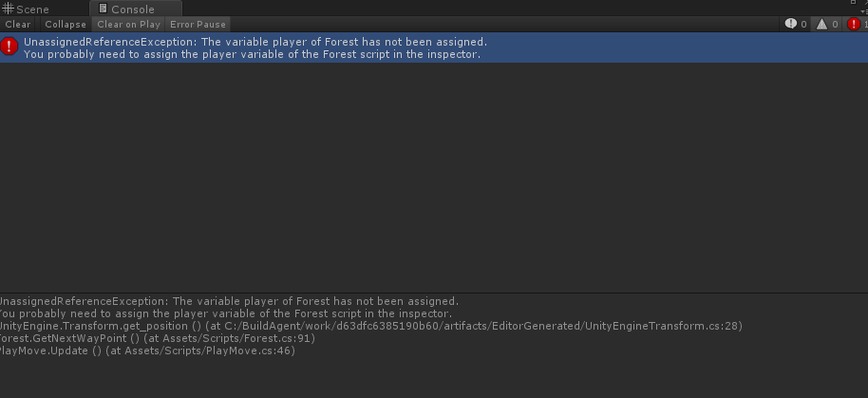Enable Error Pause in the console toolbar
868x398 pixels.
click(x=198, y=25)
